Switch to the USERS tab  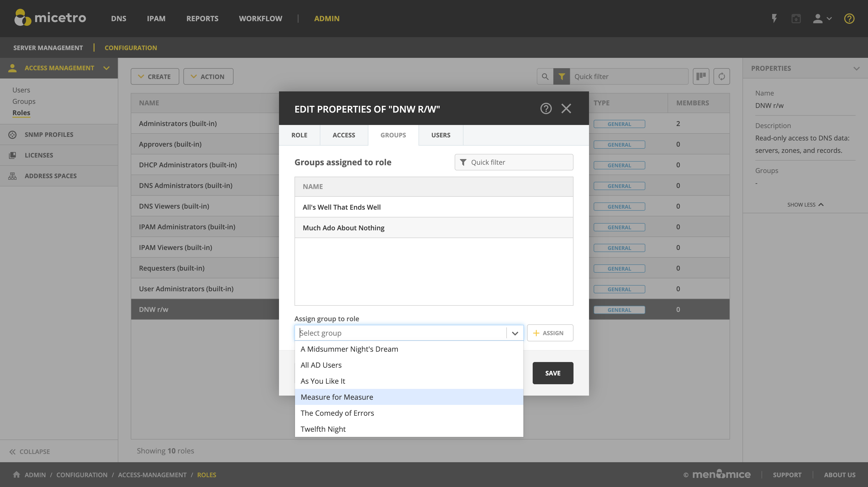pyautogui.click(x=440, y=135)
